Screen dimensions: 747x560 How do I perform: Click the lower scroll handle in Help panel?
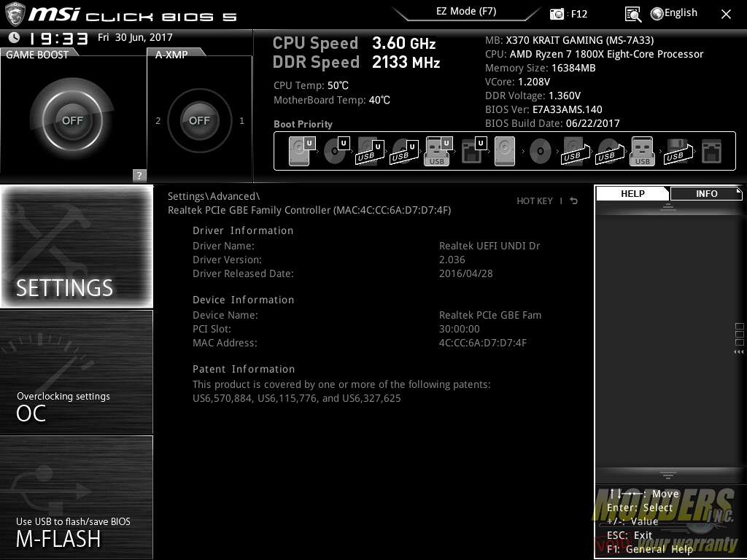[668, 475]
